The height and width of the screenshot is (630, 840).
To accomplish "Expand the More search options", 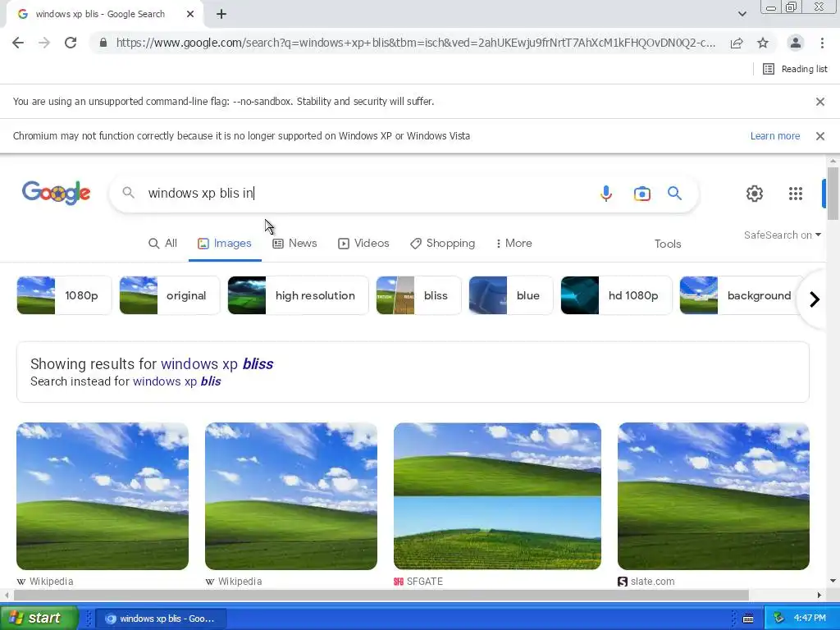I will [x=514, y=243].
